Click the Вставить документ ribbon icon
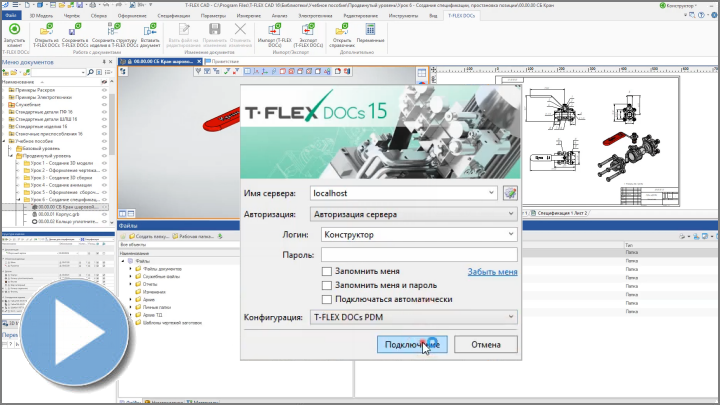This screenshot has width=720, height=405. (x=150, y=30)
